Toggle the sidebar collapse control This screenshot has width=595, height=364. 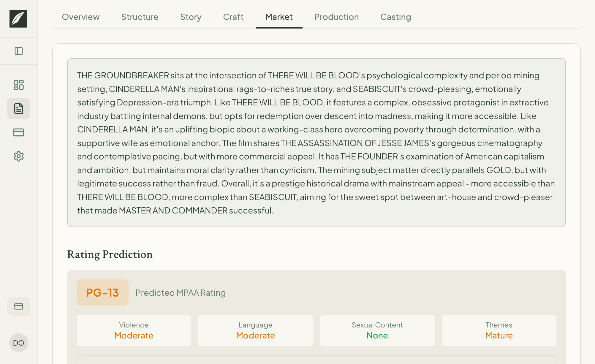(19, 51)
